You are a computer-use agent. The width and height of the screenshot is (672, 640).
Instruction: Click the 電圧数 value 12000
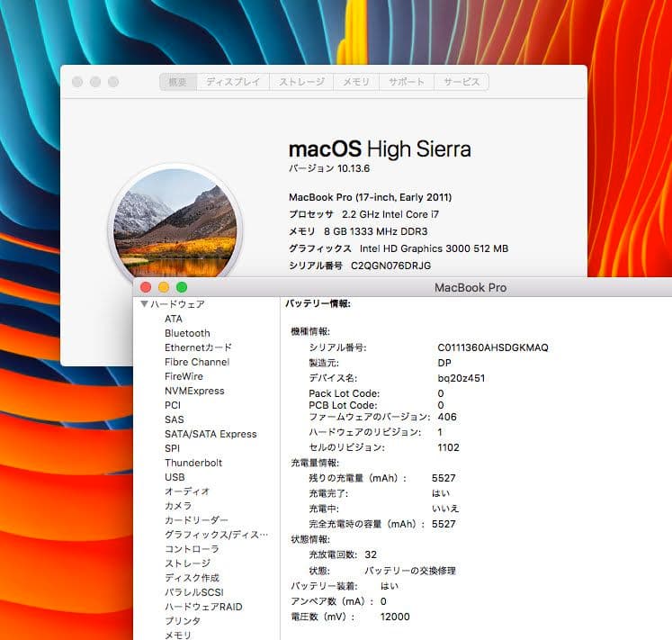click(x=395, y=617)
